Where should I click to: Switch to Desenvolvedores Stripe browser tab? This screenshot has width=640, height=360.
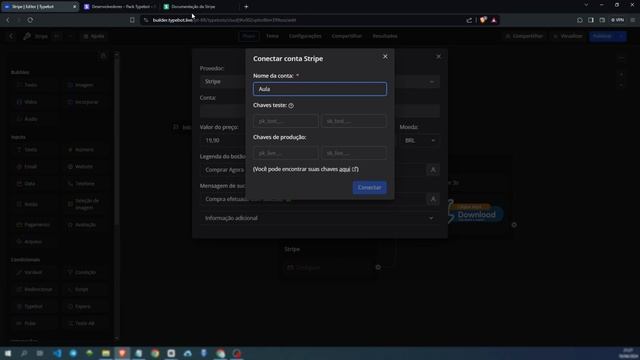pos(120,7)
